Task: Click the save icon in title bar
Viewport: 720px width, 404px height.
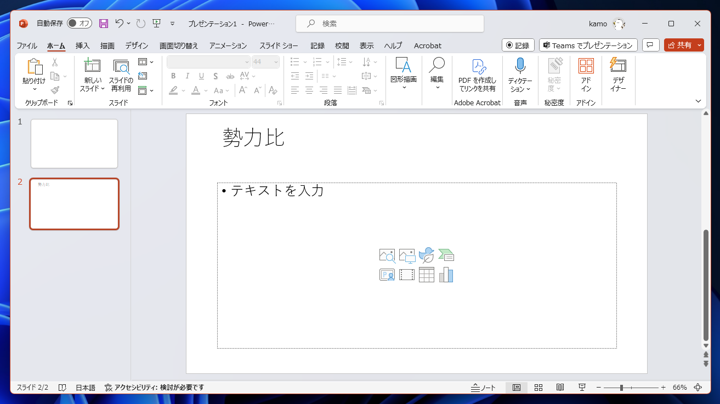Action: pos(103,23)
